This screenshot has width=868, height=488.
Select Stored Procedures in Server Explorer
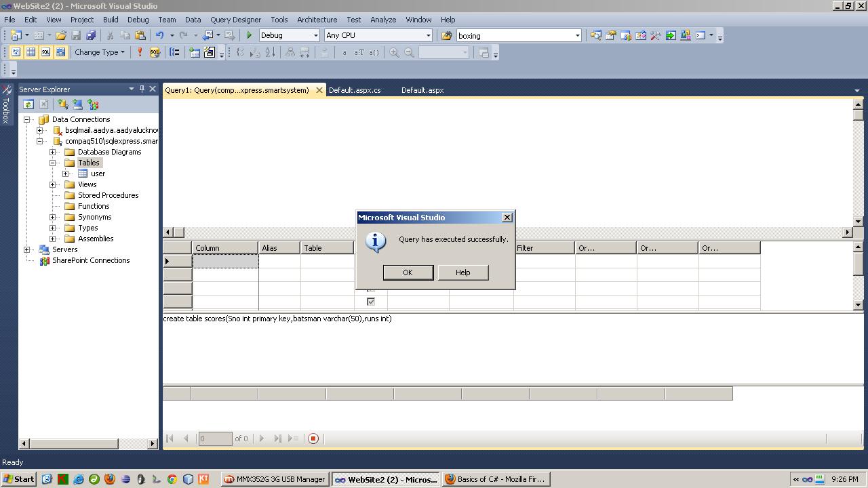point(108,195)
